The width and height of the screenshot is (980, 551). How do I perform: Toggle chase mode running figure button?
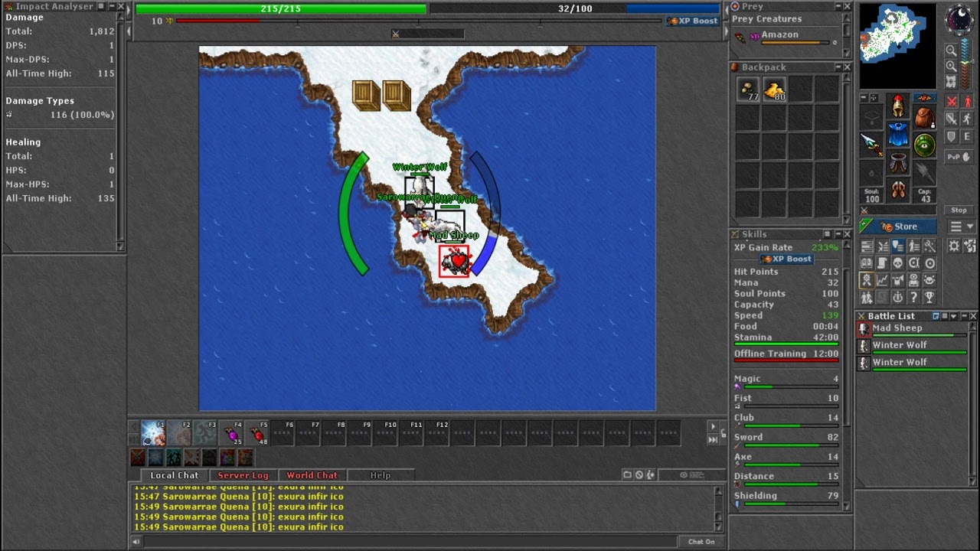pyautogui.click(x=967, y=119)
